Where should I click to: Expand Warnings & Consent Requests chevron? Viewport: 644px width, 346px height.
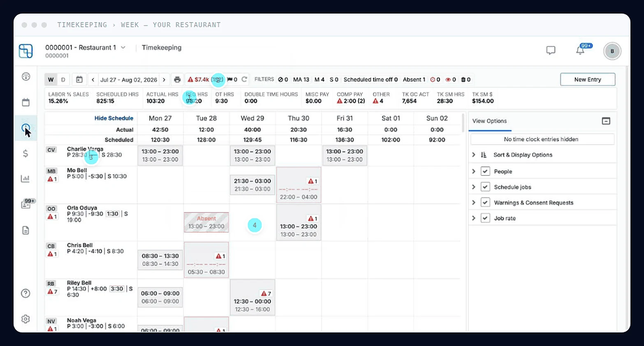click(x=473, y=203)
